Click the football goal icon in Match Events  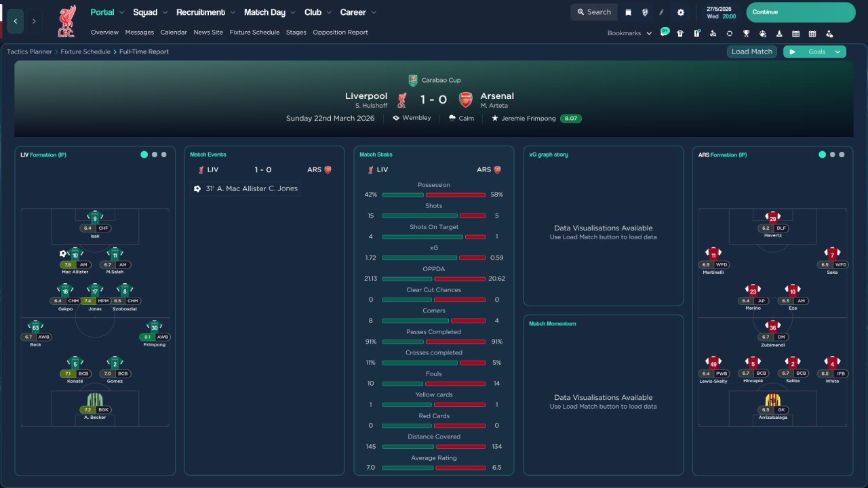[x=197, y=188]
